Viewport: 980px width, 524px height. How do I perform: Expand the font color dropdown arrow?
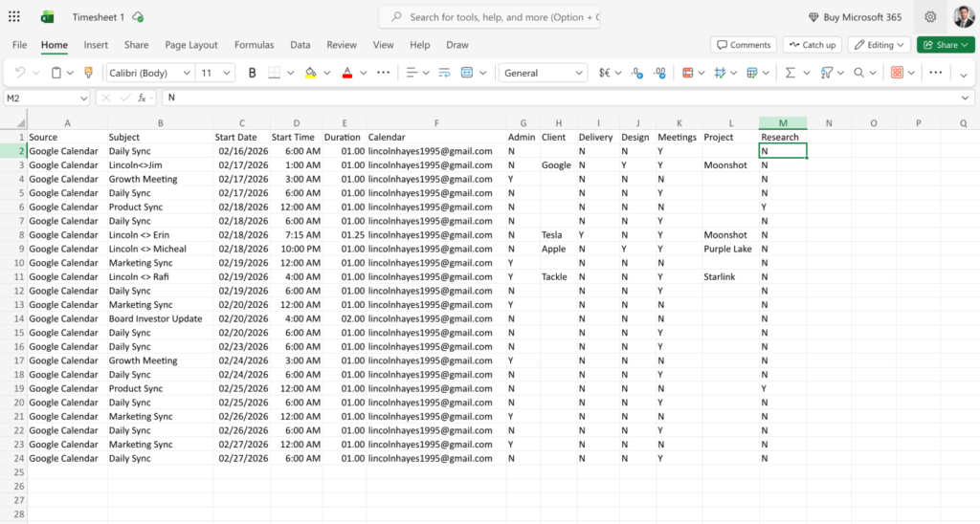(363, 73)
